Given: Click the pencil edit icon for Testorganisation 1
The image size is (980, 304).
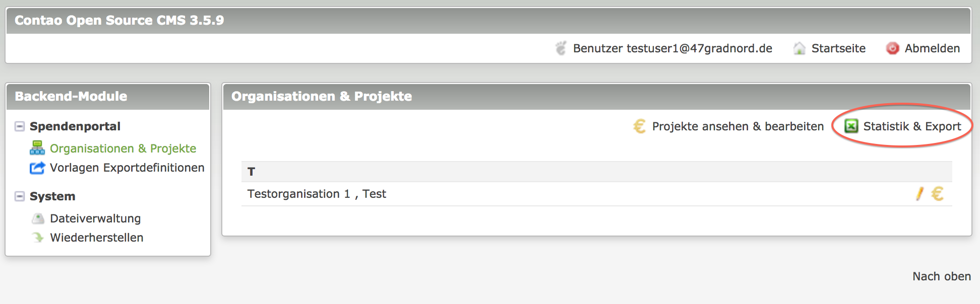Looking at the screenshot, I should pyautogui.click(x=920, y=194).
